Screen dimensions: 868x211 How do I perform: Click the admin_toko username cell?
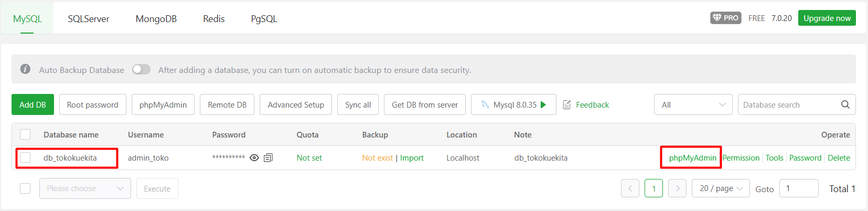click(x=148, y=158)
